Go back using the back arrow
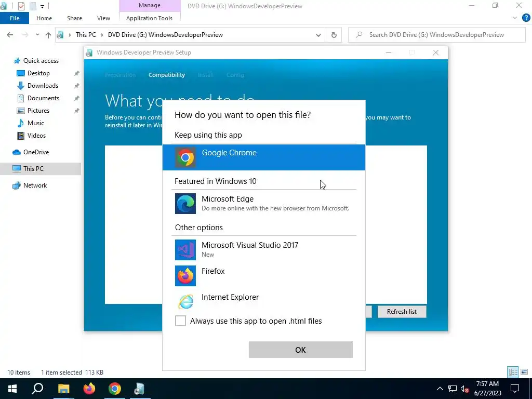Screen dimensions: 532x399 (10, 35)
